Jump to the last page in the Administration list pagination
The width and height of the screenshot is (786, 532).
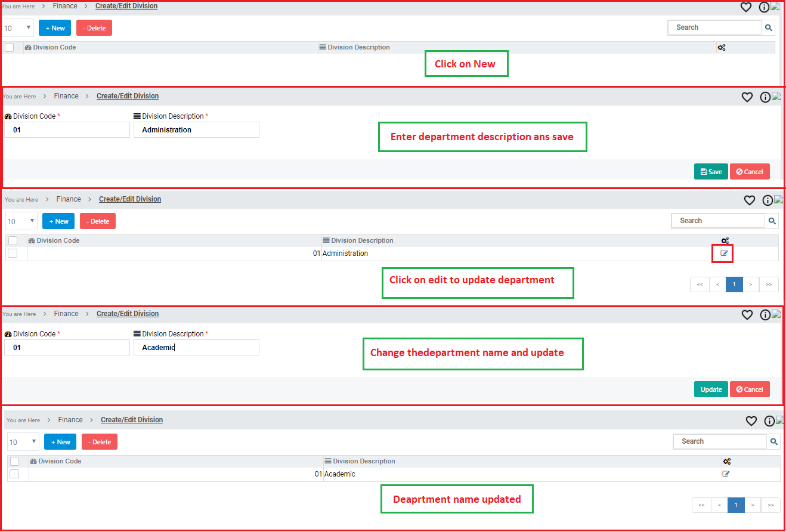tap(769, 284)
